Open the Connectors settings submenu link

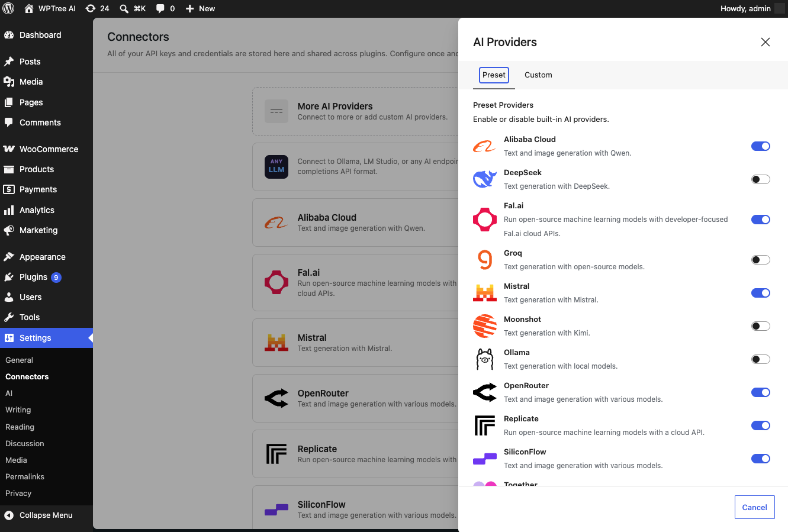27,376
